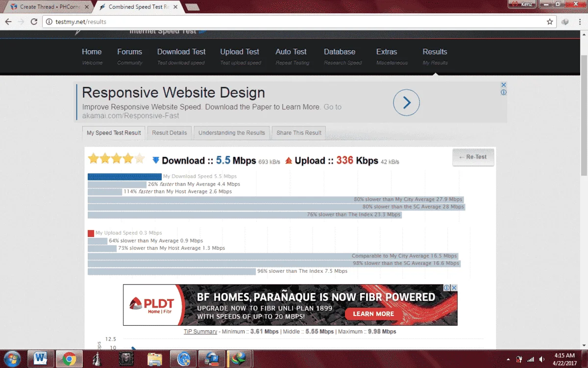588x368 pixels.
Task: Click '76% slower than The Index 23.3 Mbps'
Action: (x=354, y=214)
